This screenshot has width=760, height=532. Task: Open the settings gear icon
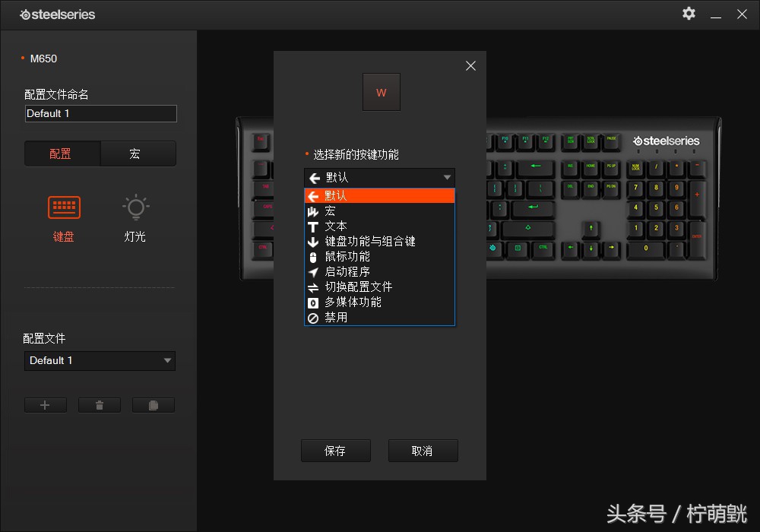[x=689, y=14]
